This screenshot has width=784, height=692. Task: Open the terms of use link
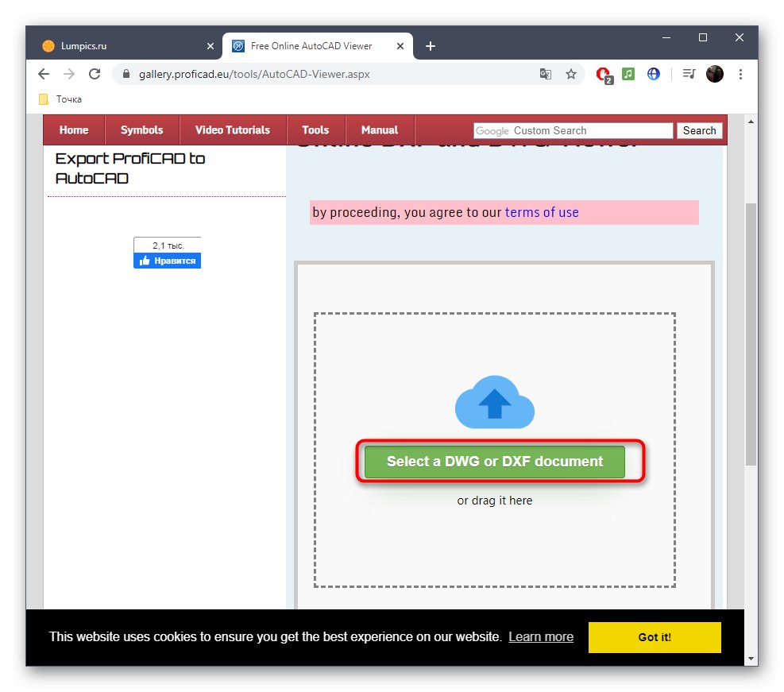542,212
